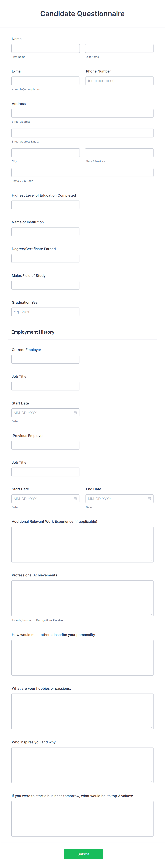Click the Submit button
The height and width of the screenshot is (868, 165).
[x=83, y=854]
